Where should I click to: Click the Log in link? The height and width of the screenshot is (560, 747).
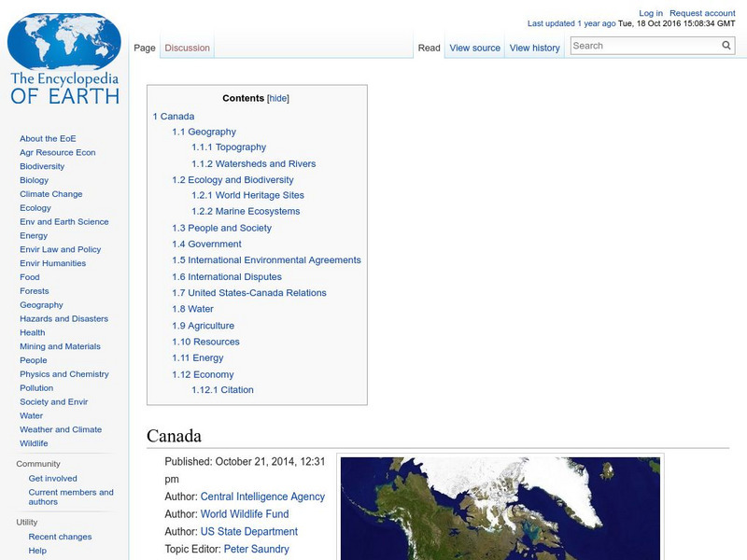(x=651, y=13)
